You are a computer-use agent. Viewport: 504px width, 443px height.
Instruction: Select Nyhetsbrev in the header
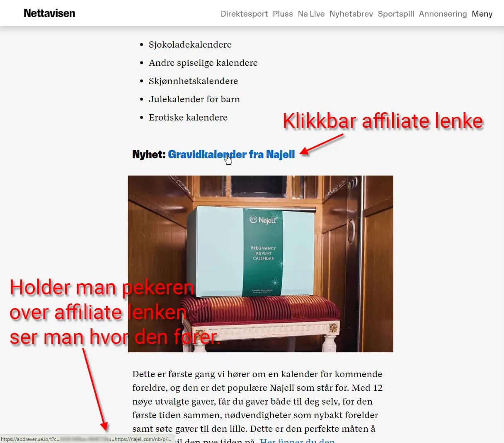coord(351,14)
